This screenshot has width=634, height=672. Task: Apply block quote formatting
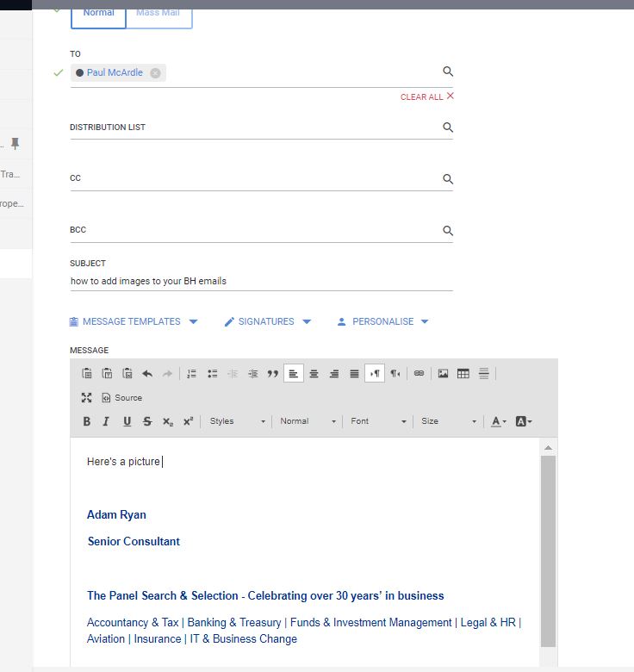(x=273, y=374)
